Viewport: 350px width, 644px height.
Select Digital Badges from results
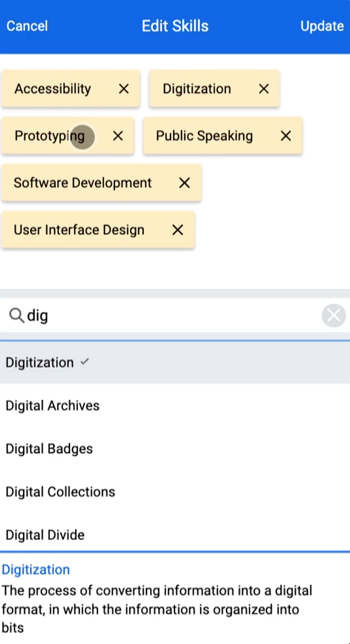175,449
